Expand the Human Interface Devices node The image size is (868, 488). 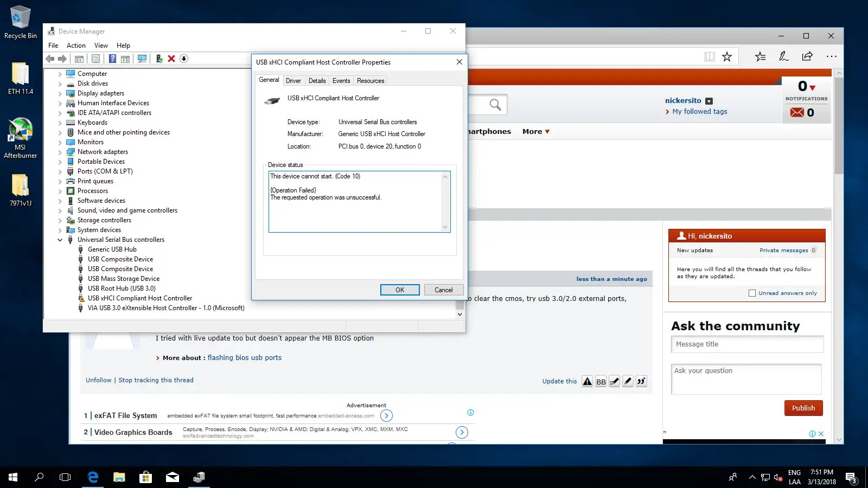(60, 103)
